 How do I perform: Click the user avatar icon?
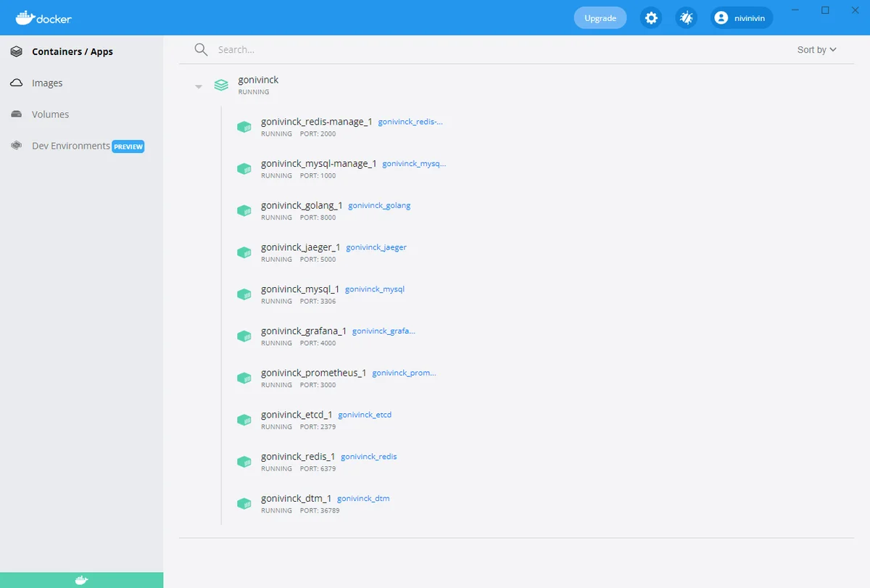[721, 18]
